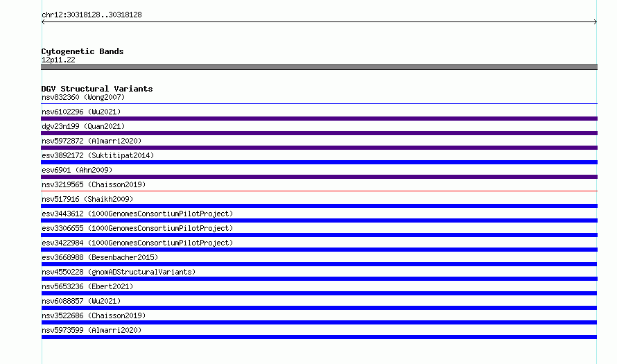Open variant nsv517916 (Shaikh2009)
617x364 pixels.
click(x=87, y=199)
